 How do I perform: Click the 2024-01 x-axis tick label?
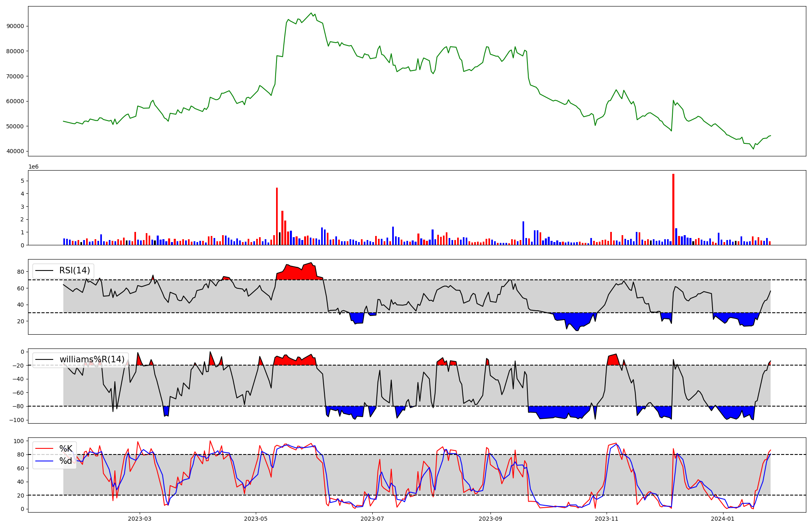pyautogui.click(x=723, y=519)
